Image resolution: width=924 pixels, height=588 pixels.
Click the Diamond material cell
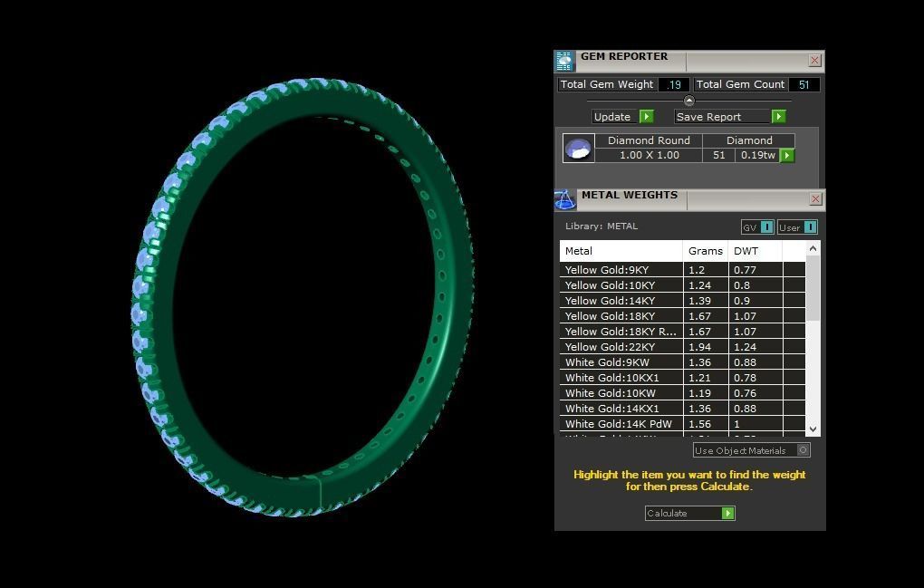749,140
